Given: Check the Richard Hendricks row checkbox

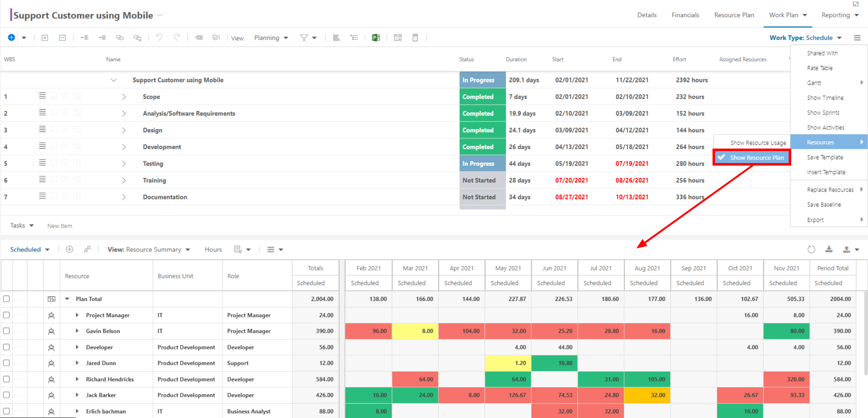Looking at the screenshot, I should 6,379.
